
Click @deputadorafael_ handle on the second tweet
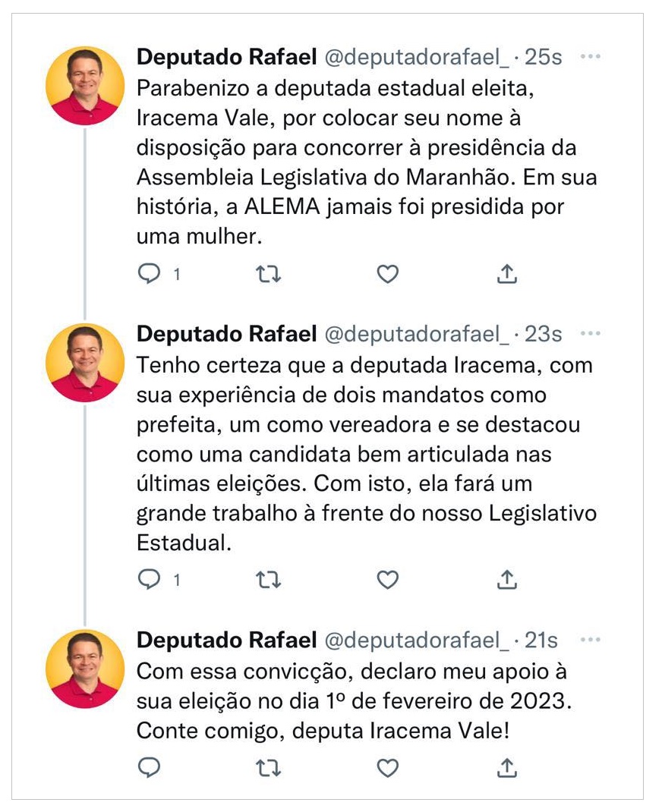[x=417, y=334]
